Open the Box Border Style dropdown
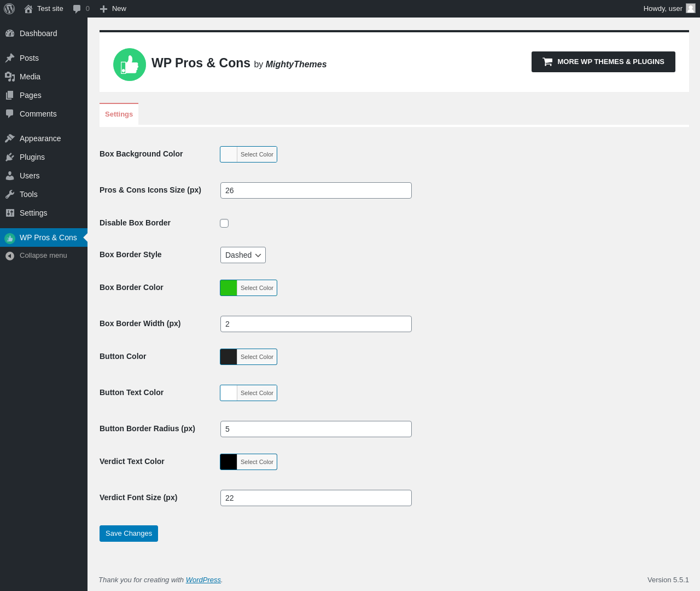 click(x=243, y=255)
